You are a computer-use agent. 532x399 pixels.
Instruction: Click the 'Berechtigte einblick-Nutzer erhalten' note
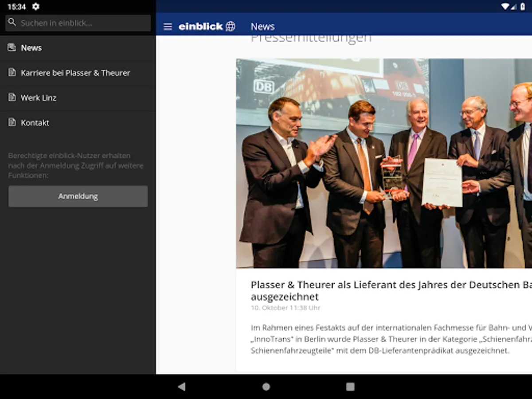click(x=76, y=165)
